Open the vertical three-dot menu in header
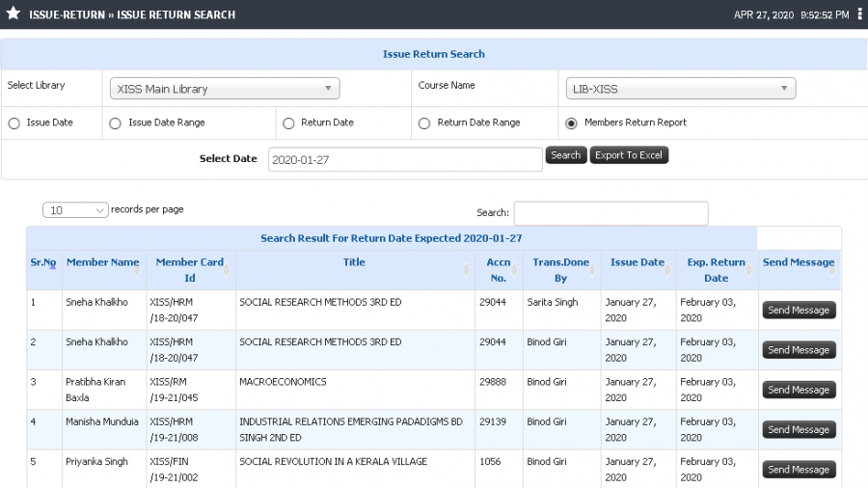 [x=859, y=14]
